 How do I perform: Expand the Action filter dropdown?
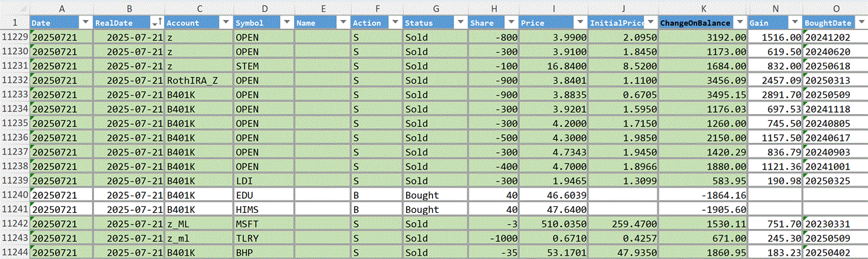tap(395, 23)
